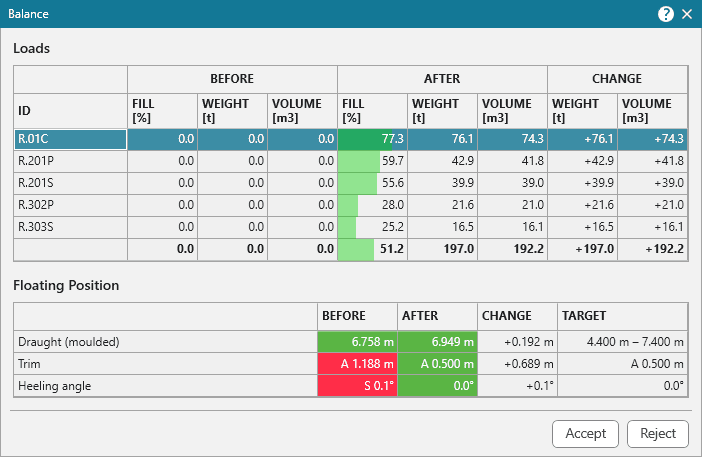
Task: Click the 25.2 fill bar for R.303S
Action: click(372, 226)
